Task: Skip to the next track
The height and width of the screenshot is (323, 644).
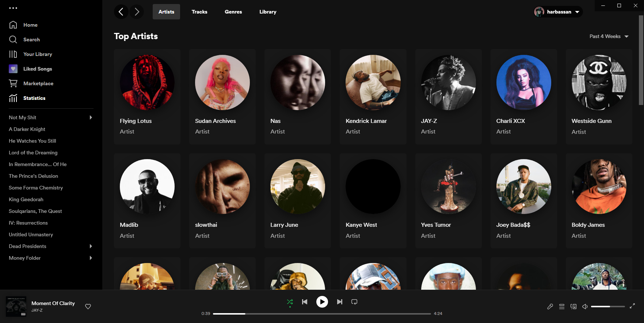Action: pyautogui.click(x=339, y=302)
